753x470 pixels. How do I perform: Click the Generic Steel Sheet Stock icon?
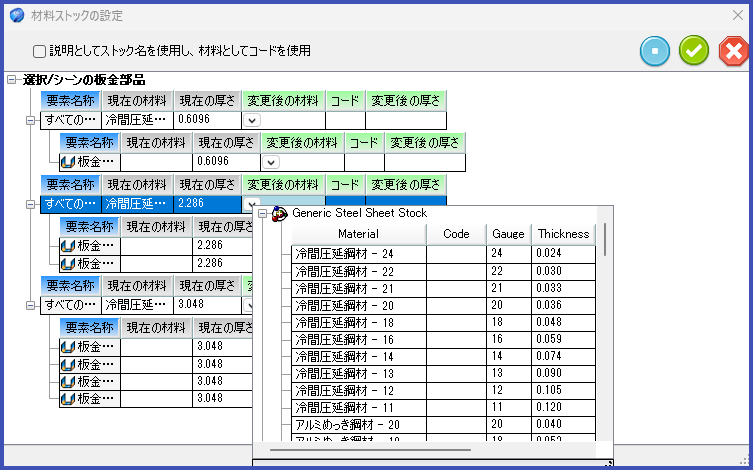tap(280, 213)
